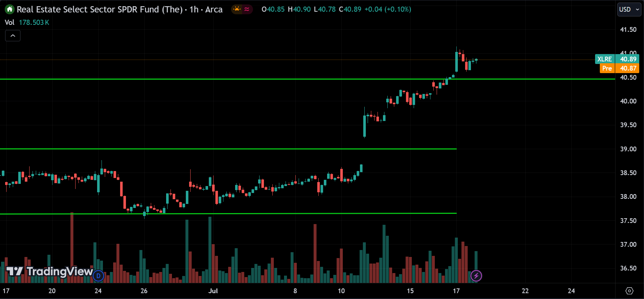Image resolution: width=644 pixels, height=299 pixels.
Task: Click the 15 date label on the time axis
Action: [410, 291]
